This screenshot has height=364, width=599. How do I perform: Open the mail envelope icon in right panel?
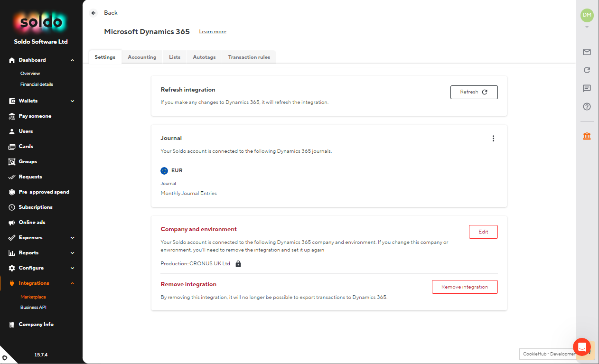[587, 52]
